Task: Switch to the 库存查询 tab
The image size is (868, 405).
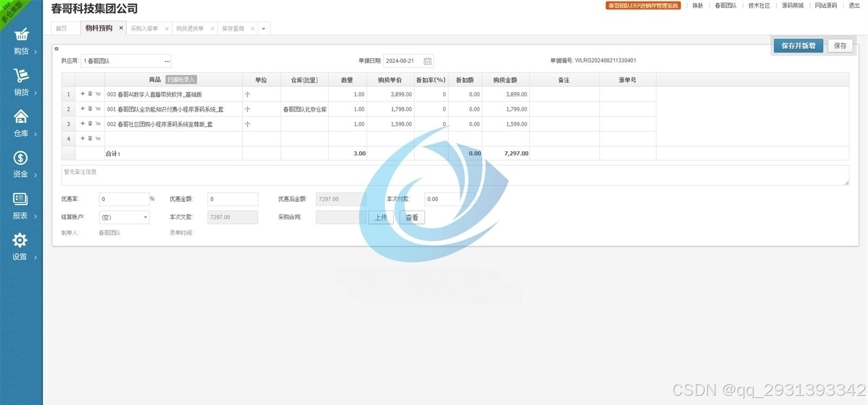Action: (233, 29)
